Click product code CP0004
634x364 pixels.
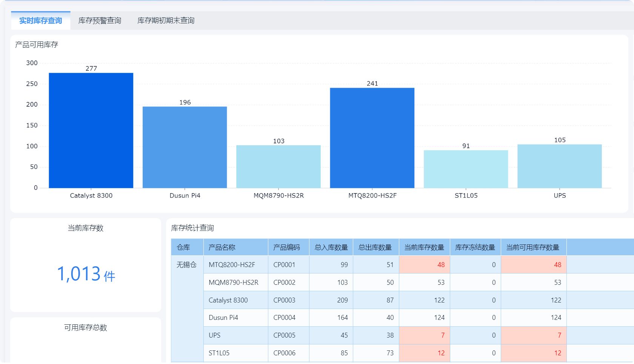click(284, 318)
